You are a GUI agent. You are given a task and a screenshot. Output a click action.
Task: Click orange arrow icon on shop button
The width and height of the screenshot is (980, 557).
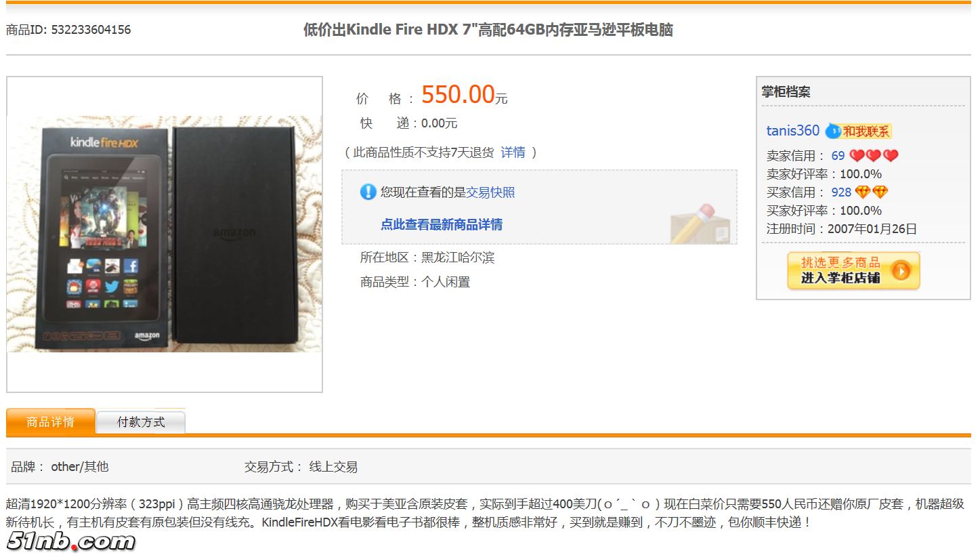[901, 271]
